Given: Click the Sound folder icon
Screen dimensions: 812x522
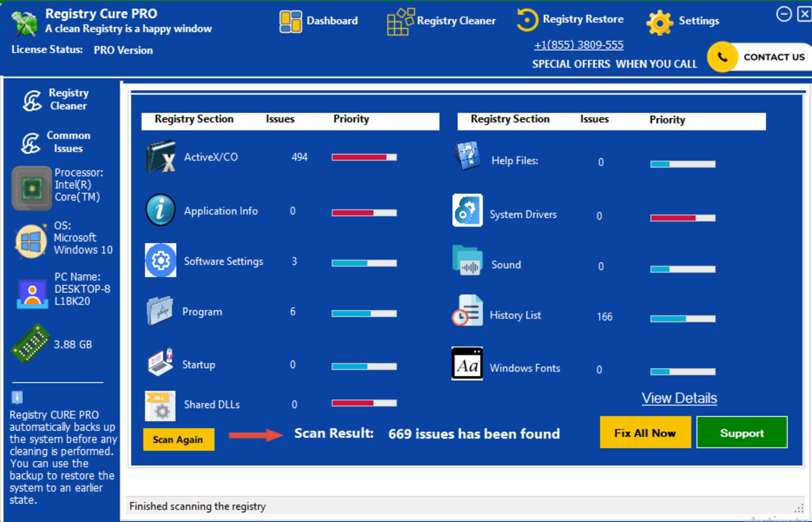Looking at the screenshot, I should [x=468, y=261].
